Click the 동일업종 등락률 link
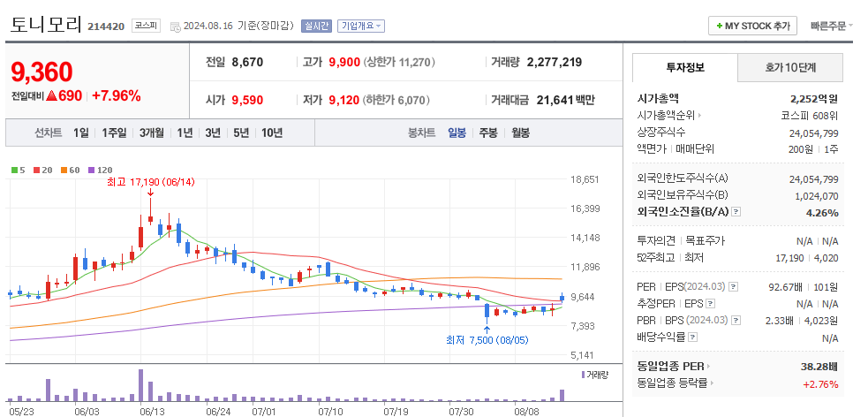This screenshot has width=868, height=417. click(673, 383)
